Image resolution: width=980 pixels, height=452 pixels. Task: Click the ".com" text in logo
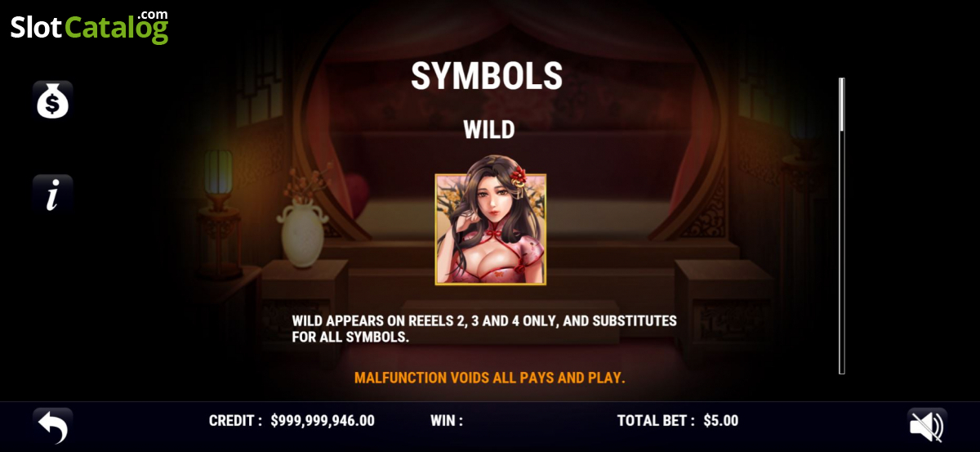[x=152, y=15]
